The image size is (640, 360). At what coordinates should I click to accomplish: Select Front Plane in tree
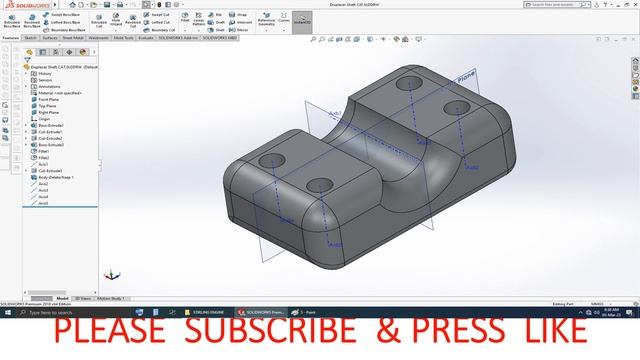click(45, 100)
